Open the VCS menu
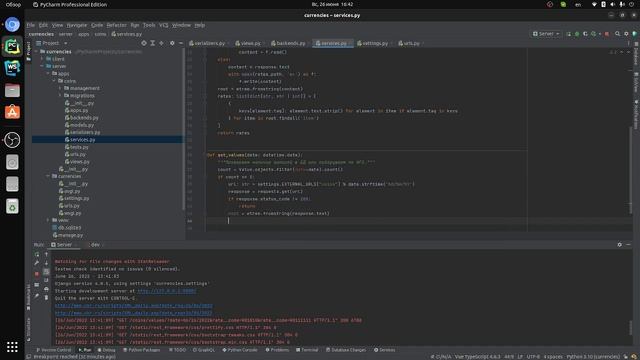 click(164, 25)
